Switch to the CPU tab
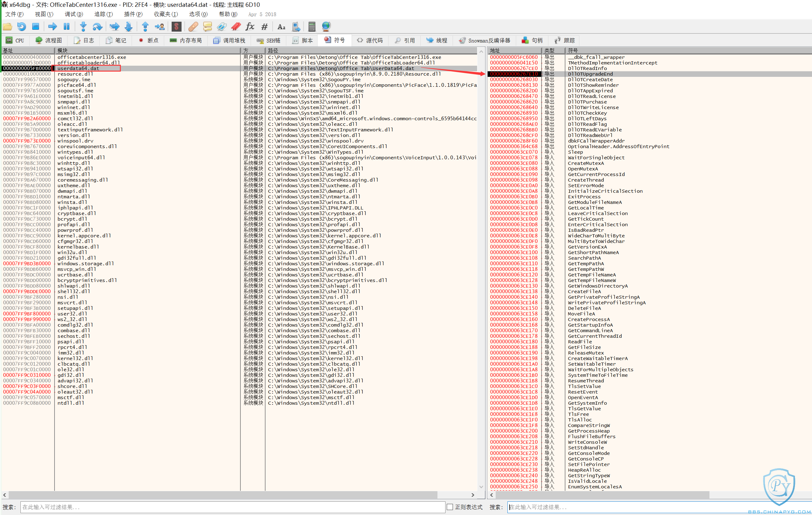 tap(15, 41)
